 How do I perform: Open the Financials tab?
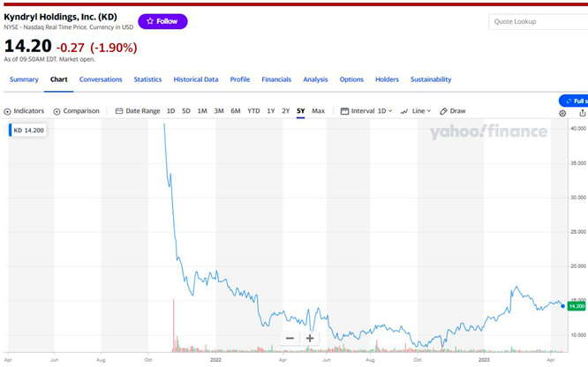(276, 79)
